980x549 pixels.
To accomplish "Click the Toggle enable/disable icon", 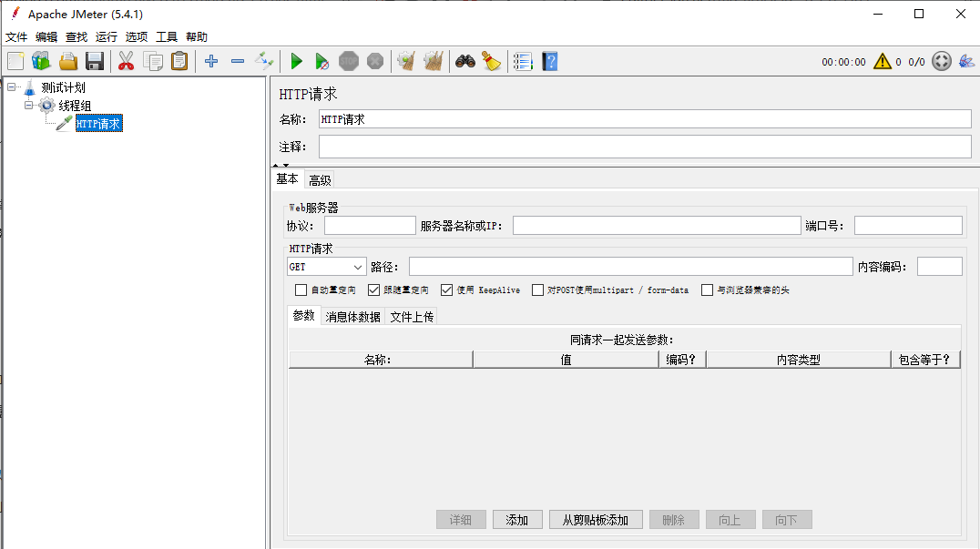I will tap(264, 61).
